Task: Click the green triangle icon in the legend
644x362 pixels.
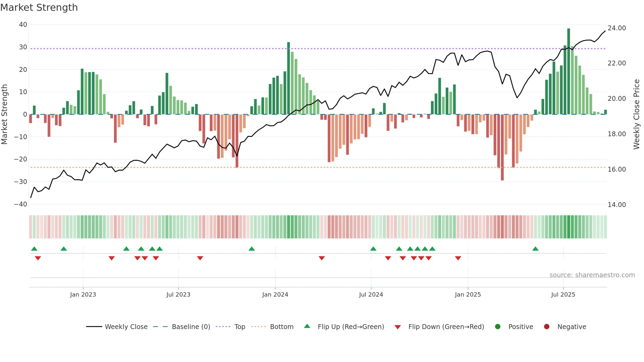Action: [307, 326]
